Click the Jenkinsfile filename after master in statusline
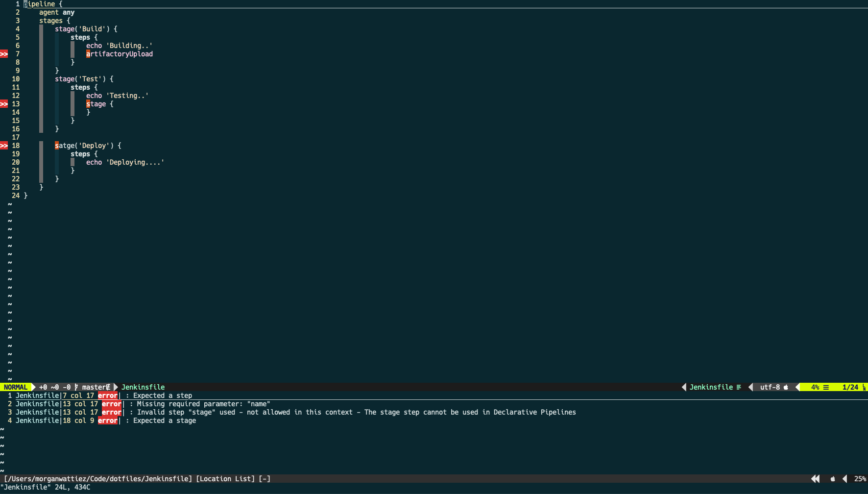The height and width of the screenshot is (494, 868). tap(143, 387)
